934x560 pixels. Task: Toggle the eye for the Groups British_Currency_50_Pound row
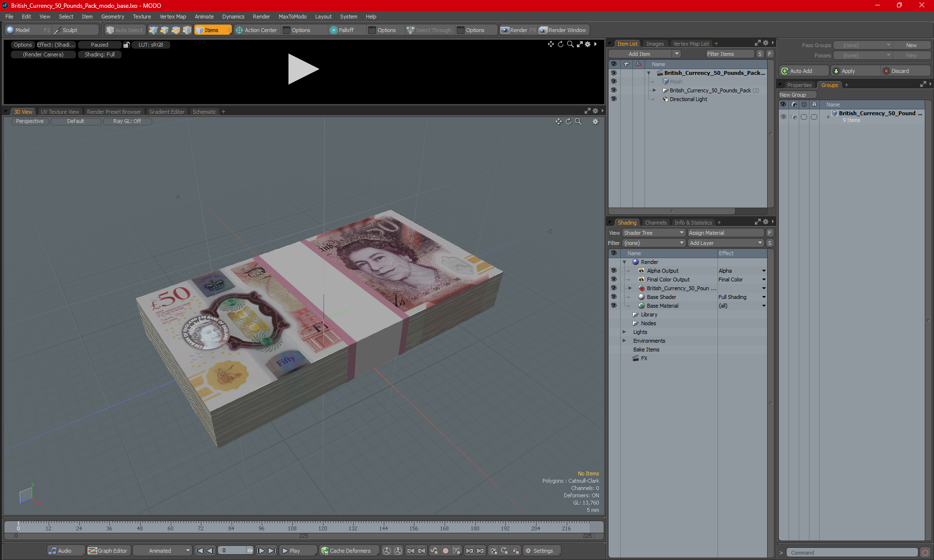pyautogui.click(x=783, y=117)
